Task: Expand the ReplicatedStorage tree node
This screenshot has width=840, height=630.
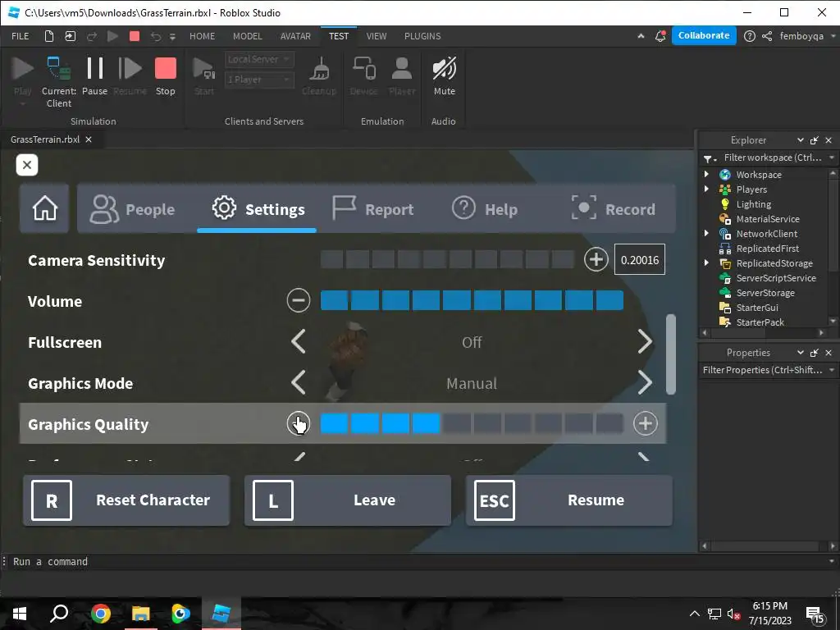Action: pos(706,263)
